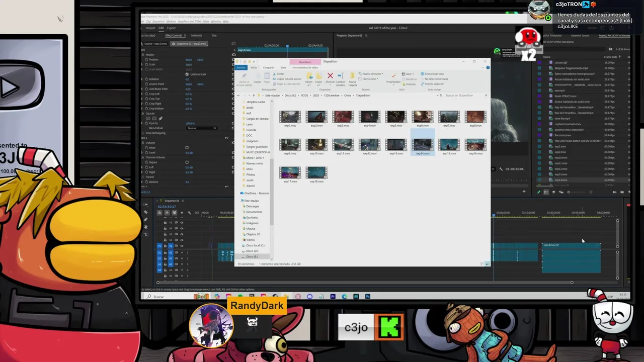Hide track V3 with eye toggle

point(182,234)
